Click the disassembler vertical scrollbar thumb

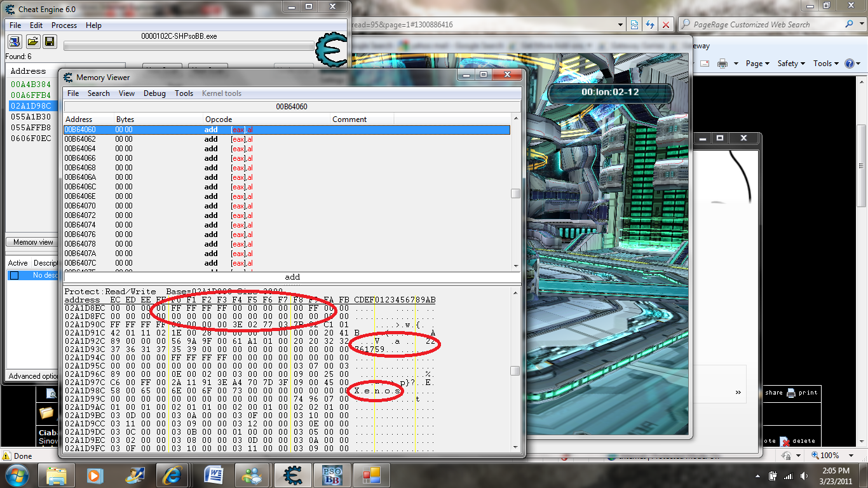click(x=515, y=194)
